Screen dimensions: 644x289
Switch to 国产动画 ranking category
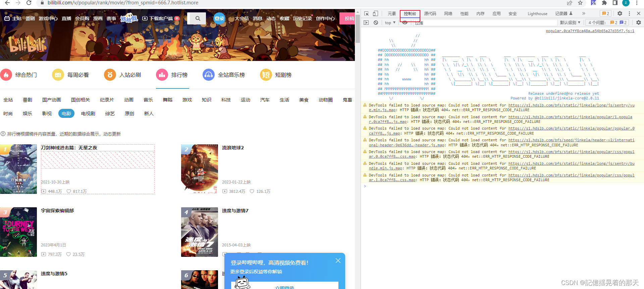click(52, 100)
